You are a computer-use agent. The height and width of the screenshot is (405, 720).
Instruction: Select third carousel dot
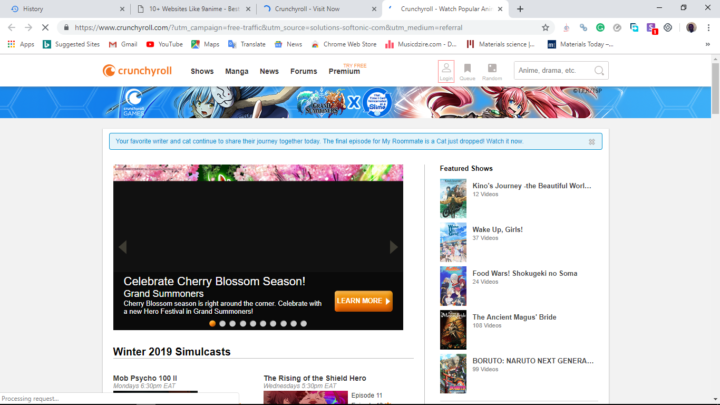[232, 323]
